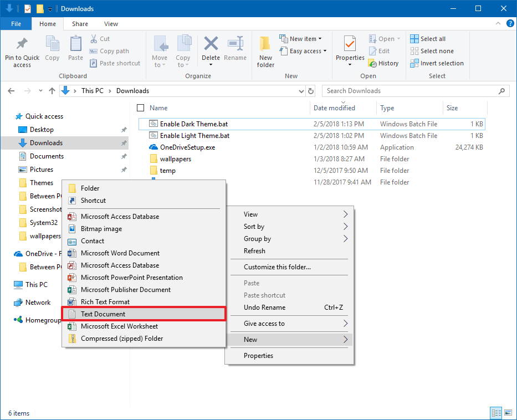The width and height of the screenshot is (517, 420).
Task: Switch to details view icon in status bar
Action: [496, 413]
